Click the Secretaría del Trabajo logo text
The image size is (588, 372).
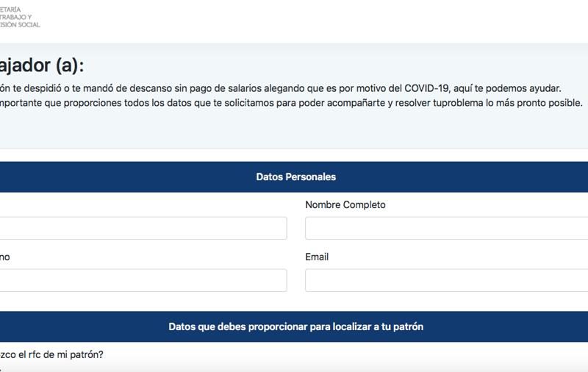tap(21, 17)
